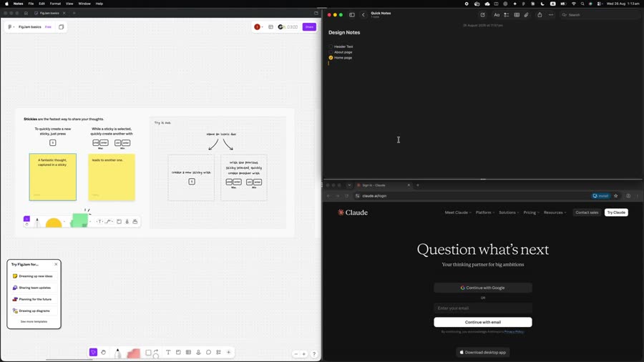Click See more templates in FigJam panel
This screenshot has height=362, width=644.
click(34, 322)
